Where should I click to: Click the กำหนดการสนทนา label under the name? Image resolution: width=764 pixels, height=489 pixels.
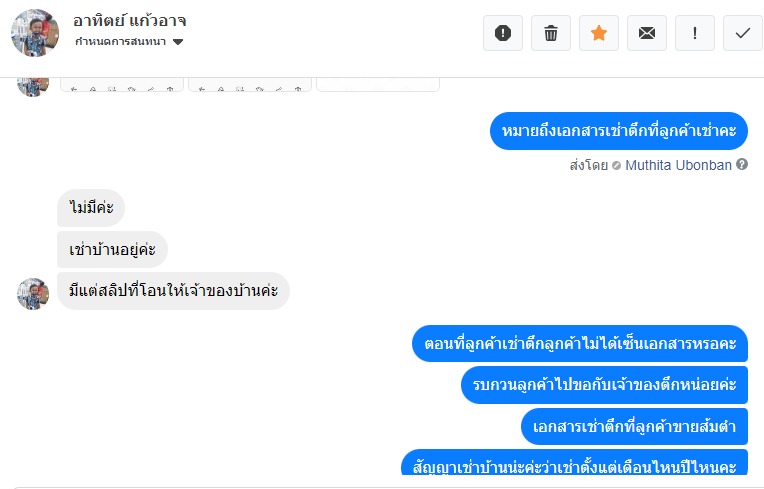coord(120,42)
